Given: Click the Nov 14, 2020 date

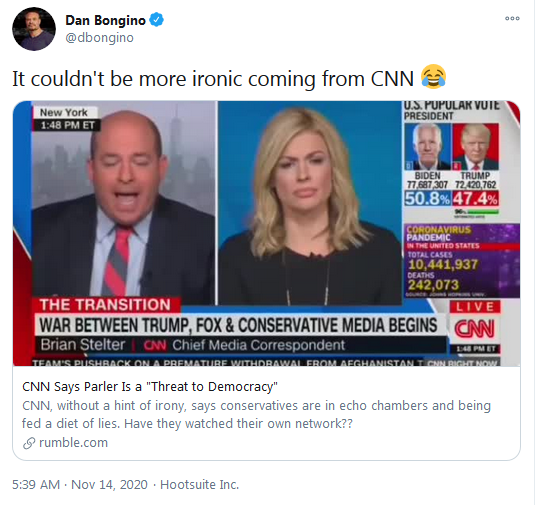Looking at the screenshot, I should click(109, 484).
